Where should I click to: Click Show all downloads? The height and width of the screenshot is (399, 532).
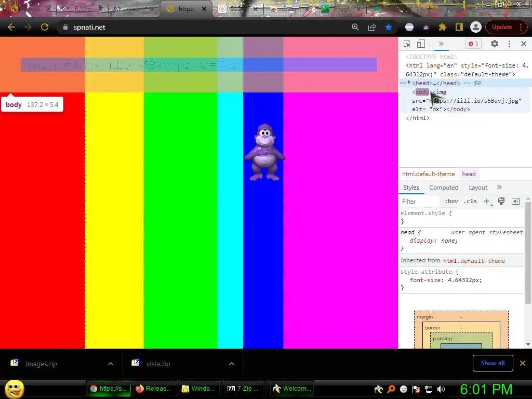click(493, 363)
